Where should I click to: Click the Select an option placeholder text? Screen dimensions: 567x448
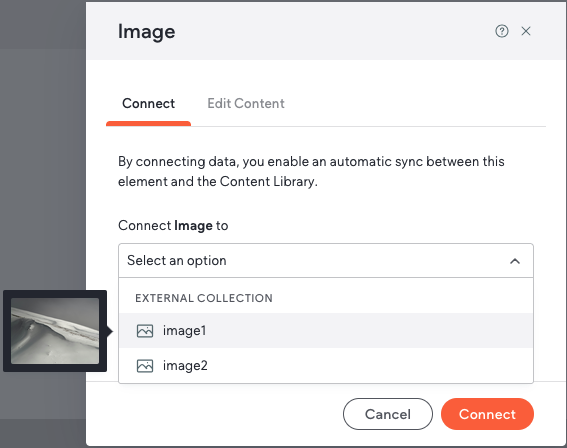[177, 261]
